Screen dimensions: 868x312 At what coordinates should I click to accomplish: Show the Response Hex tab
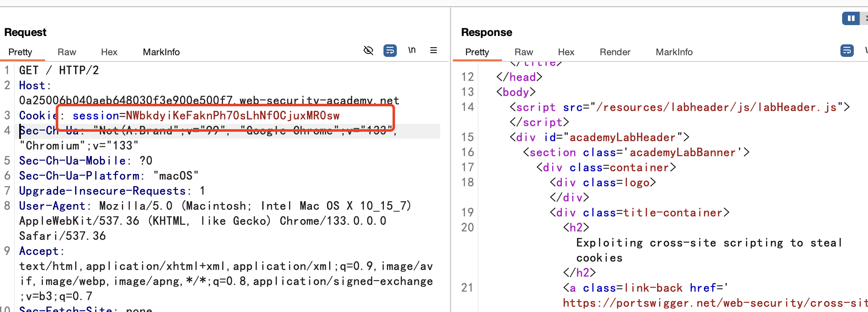[x=566, y=52]
